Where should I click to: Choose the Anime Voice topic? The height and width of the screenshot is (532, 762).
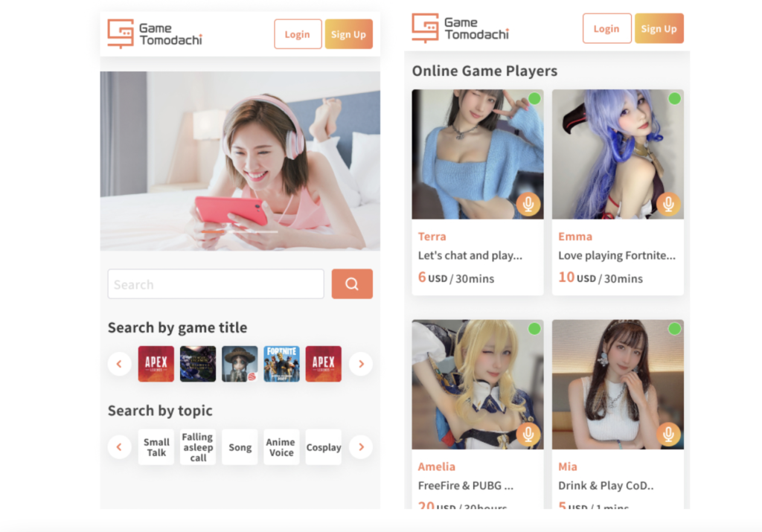point(281,447)
